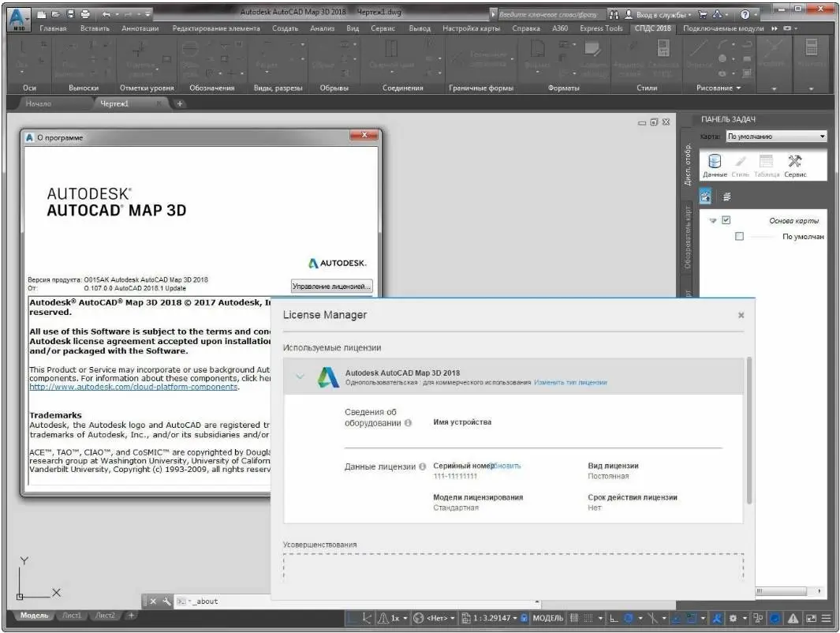The image size is (840, 633).
Task: Click the Таблица icon in task pane
Action: click(x=767, y=165)
